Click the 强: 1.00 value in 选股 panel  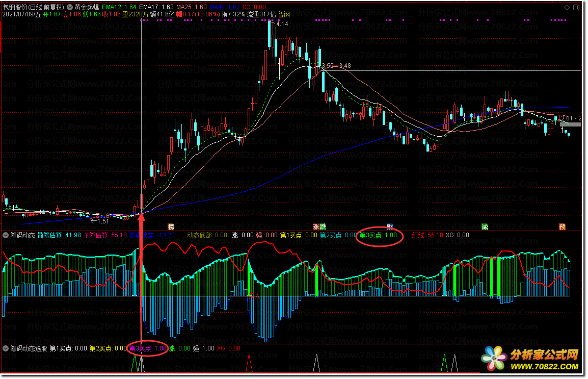[204, 348]
